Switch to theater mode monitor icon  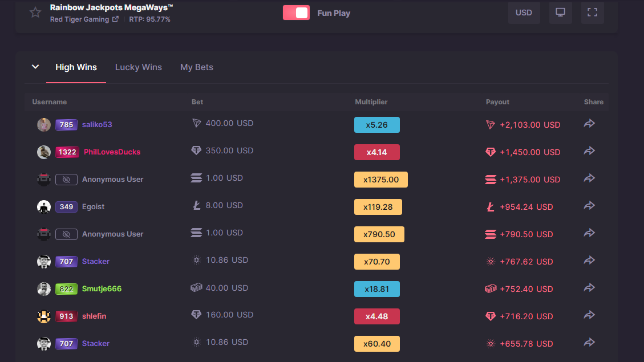point(560,13)
